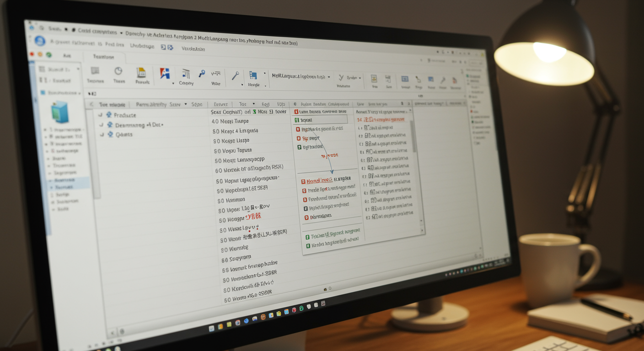Open the dropdown arrow beside the red-blue icon
Image resolution: width=644 pixels, height=351 pixels.
[173, 84]
